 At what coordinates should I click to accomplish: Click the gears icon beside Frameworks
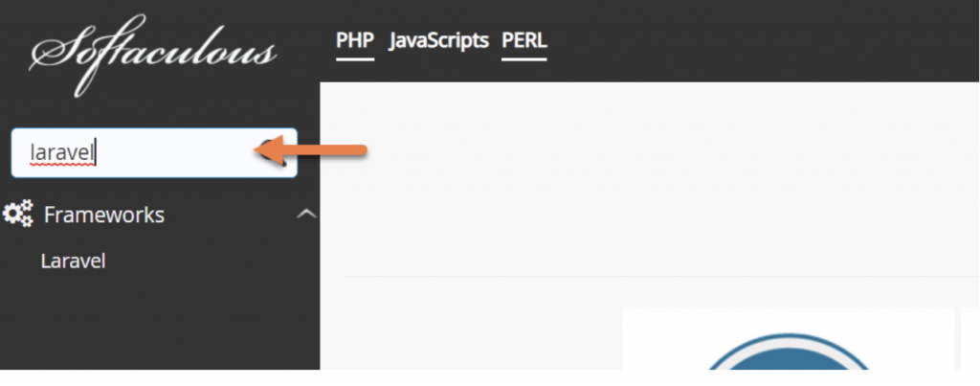[17, 214]
